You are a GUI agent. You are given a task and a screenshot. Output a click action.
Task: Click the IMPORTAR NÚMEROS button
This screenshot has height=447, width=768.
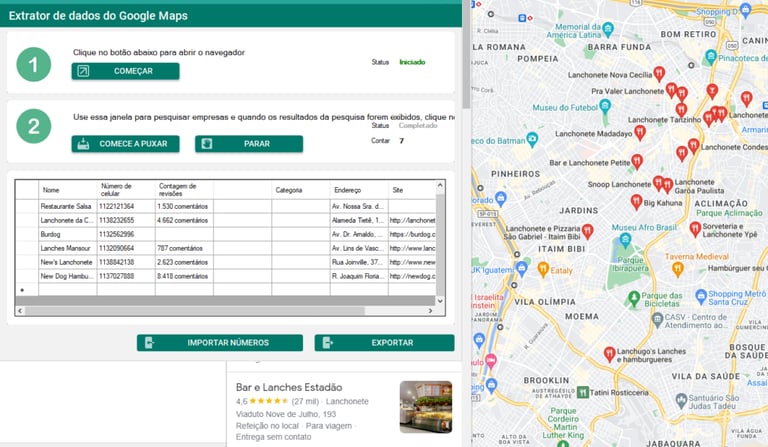(x=220, y=343)
